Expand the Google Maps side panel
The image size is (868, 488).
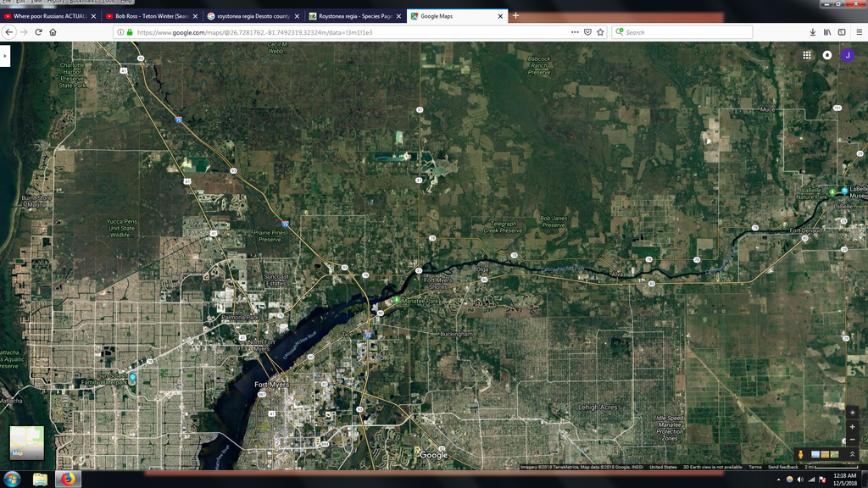point(5,56)
